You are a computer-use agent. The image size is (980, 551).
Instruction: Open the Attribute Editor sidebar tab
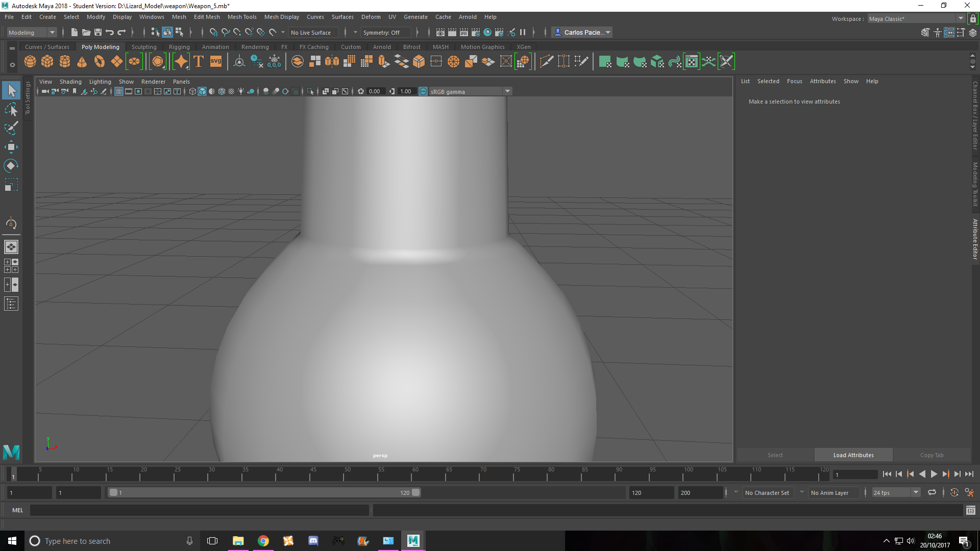[x=974, y=237]
